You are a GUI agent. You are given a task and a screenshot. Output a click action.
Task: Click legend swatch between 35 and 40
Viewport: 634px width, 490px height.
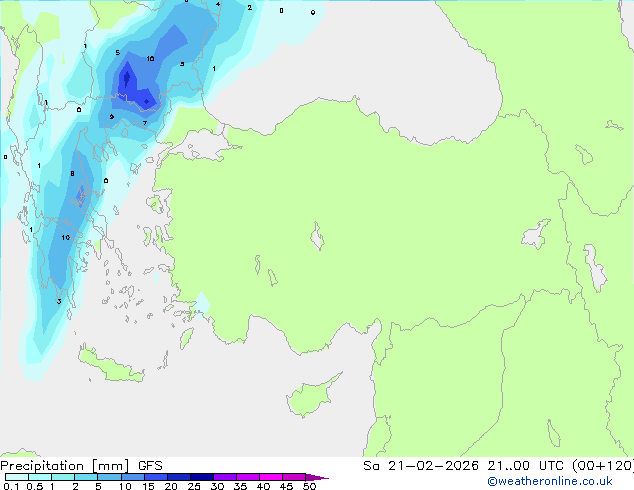[247, 477]
